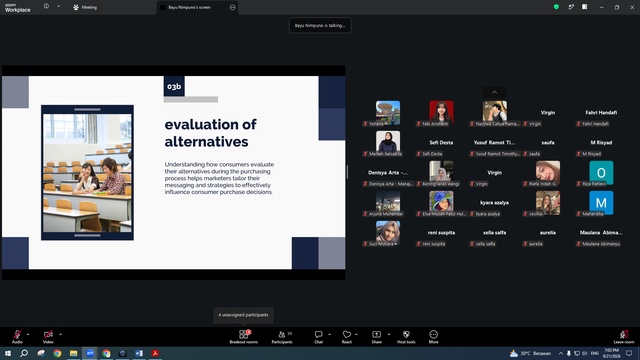The width and height of the screenshot is (640, 360).
Task: Click the pop-out window icon in title bar
Action: pos(571,7)
